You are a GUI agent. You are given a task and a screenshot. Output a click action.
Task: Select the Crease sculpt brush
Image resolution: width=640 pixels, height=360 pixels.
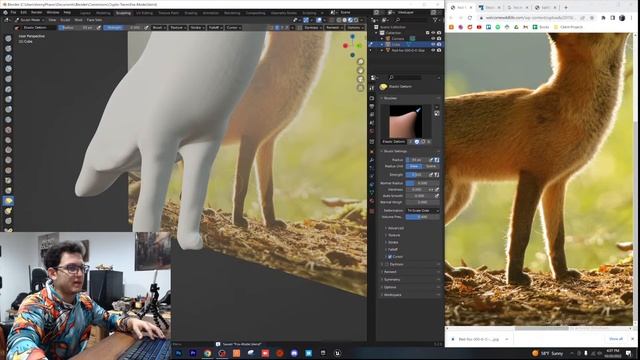(x=8, y=120)
